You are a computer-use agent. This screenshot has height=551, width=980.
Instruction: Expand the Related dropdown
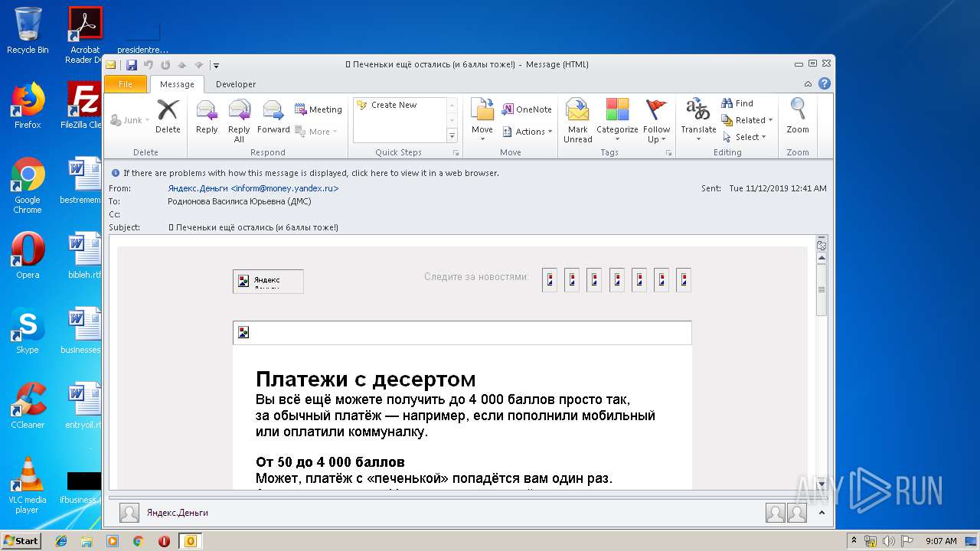tap(747, 120)
